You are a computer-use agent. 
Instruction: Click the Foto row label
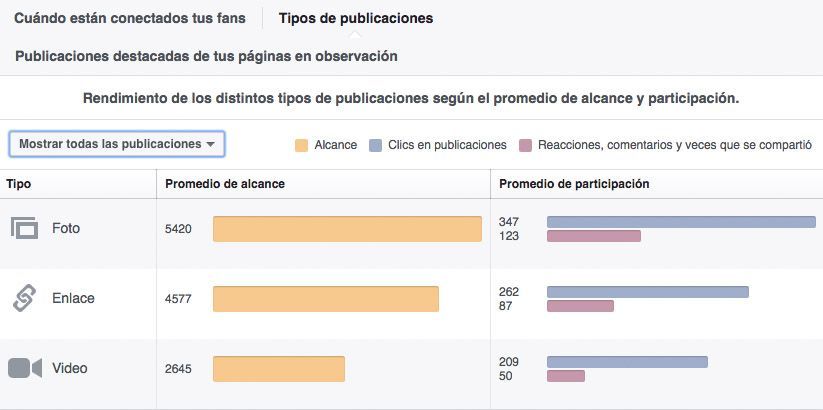coord(66,228)
